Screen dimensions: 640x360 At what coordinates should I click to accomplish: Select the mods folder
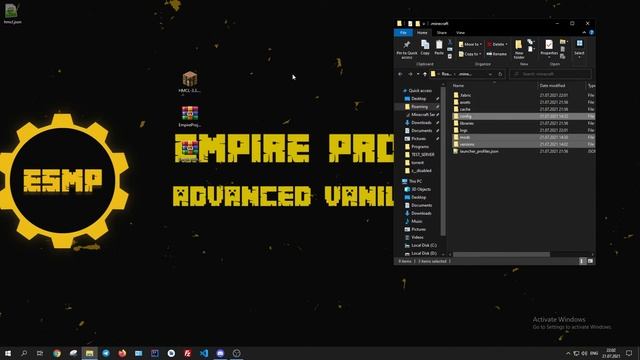(524, 137)
